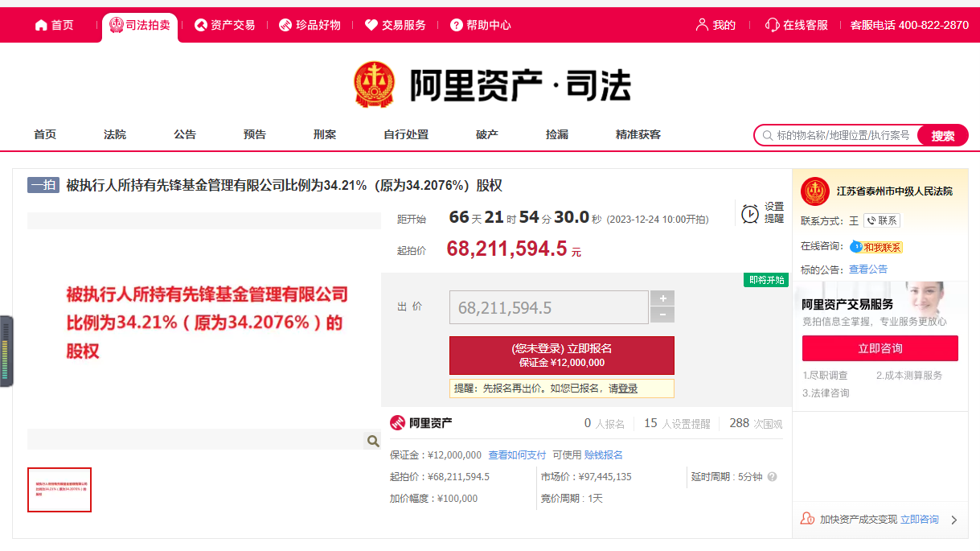Viewport: 980px width, 551px height.
Task: Click the asset liquidation icon in the sidebar footer
Action: coord(808,519)
